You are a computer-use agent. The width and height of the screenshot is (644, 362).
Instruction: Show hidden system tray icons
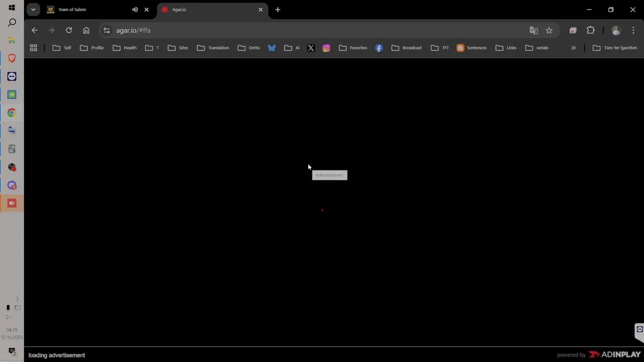coord(17,299)
